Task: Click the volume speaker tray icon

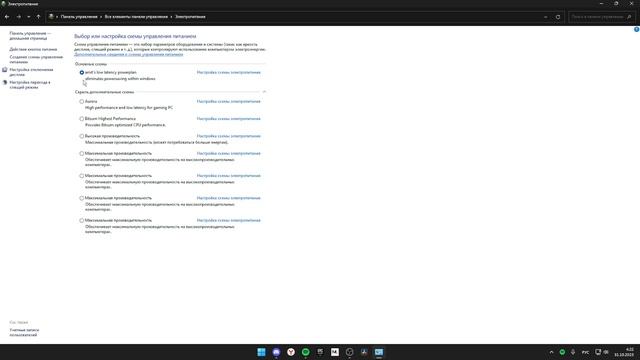Action: (606, 352)
